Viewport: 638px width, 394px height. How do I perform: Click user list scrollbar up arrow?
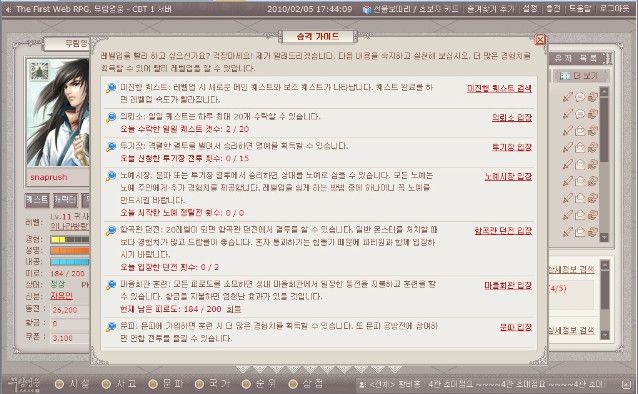pyautogui.click(x=604, y=92)
